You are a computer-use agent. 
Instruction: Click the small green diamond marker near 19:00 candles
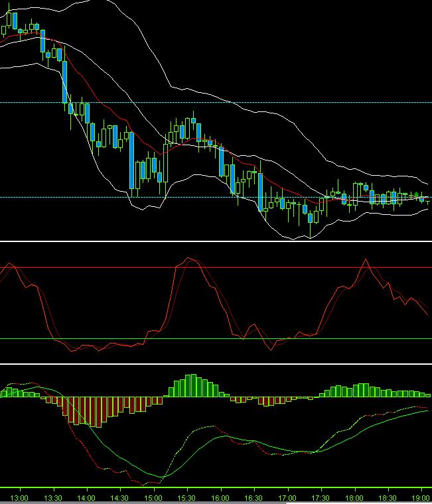tap(416, 194)
